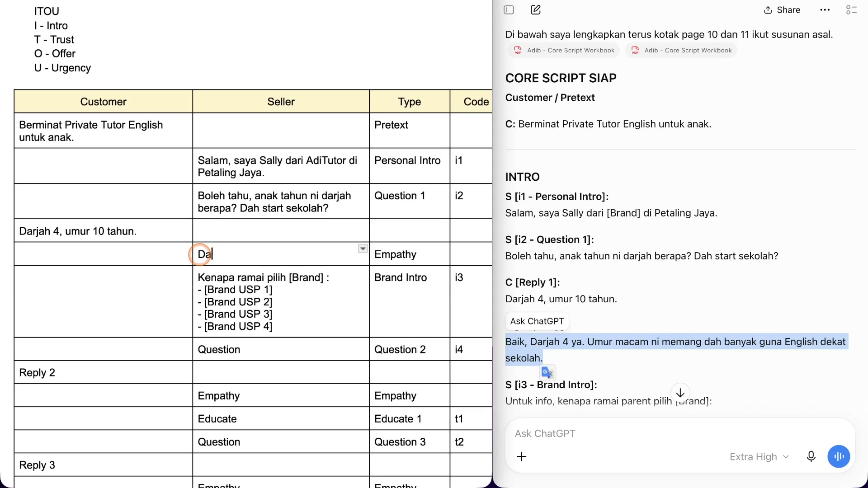Click 'S [i3 - Brand Intro]:' line in ChatGPT
The height and width of the screenshot is (488, 868).
tap(551, 385)
